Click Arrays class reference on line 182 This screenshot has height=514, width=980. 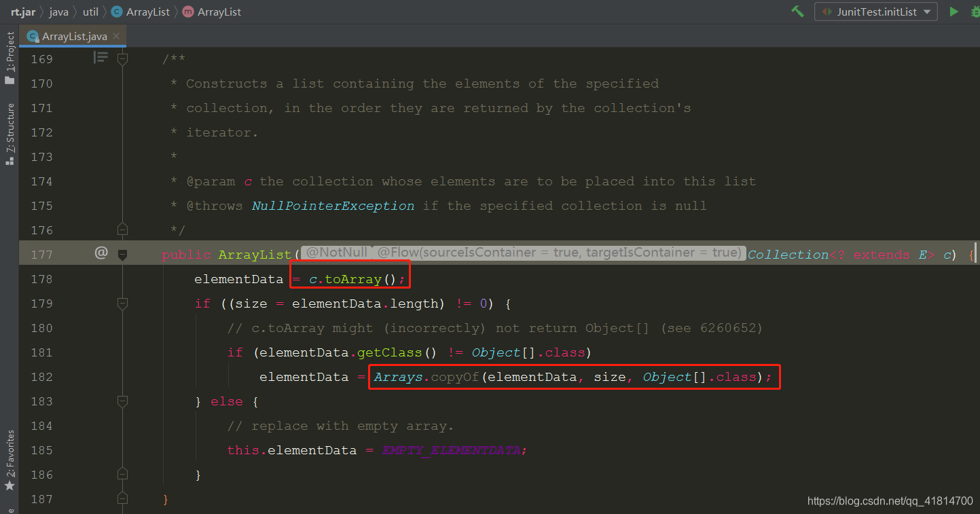[x=399, y=377]
